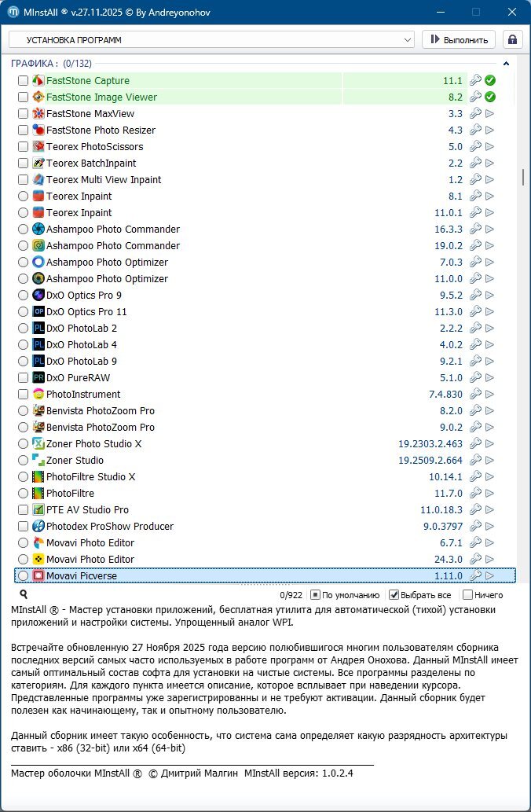This screenshot has width=531, height=812.
Task: Click the key icon next to FastStone MaxView
Action: click(475, 114)
